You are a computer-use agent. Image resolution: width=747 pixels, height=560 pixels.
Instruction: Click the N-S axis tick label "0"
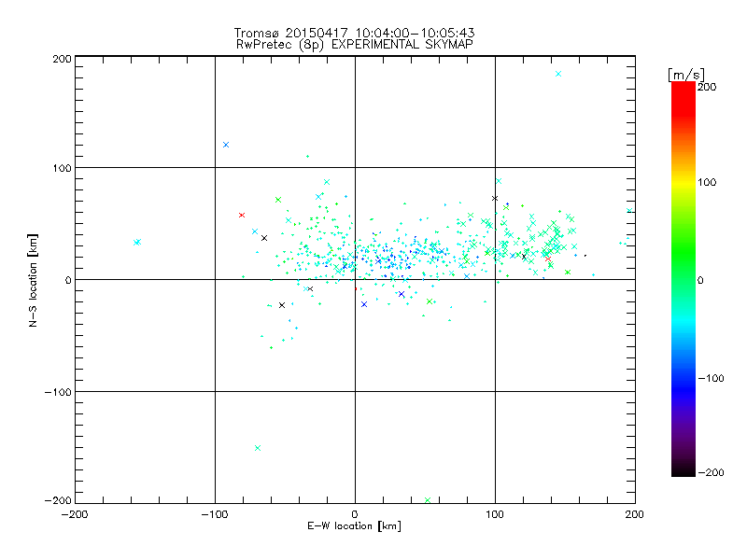coord(68,280)
